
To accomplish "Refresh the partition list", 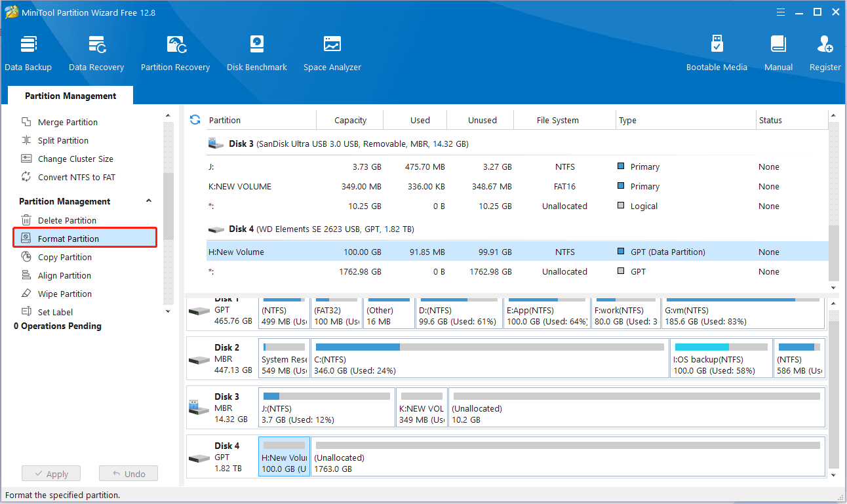I will coord(195,119).
